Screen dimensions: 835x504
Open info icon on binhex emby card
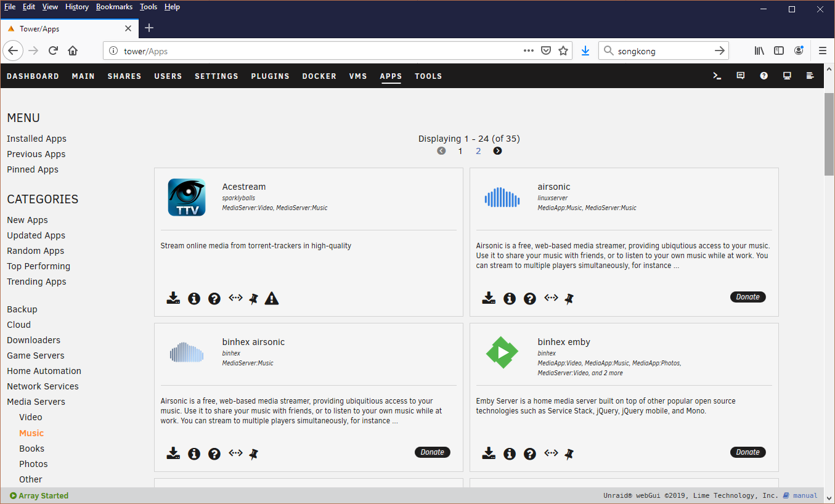[510, 454]
